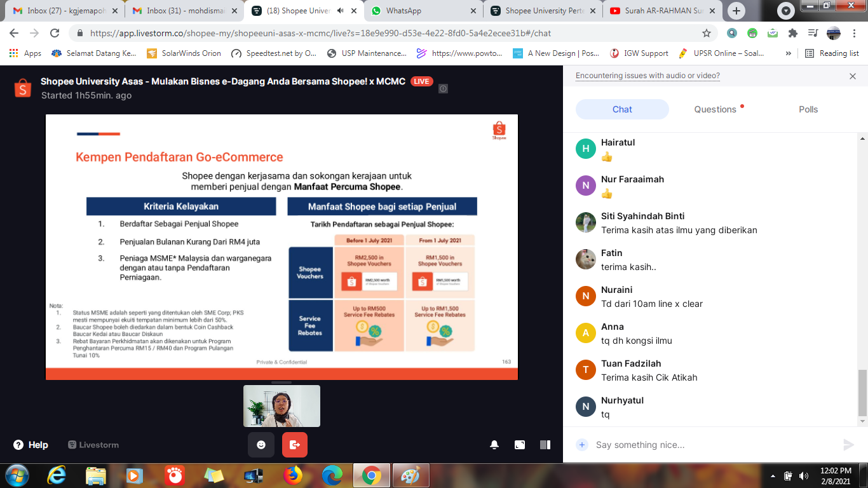Bookmark this page with the star icon
Viewport: 868px width, 488px height.
[x=707, y=33]
